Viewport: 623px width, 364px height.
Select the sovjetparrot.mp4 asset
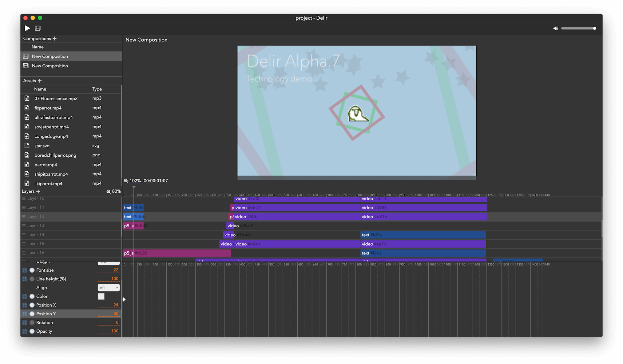(x=71, y=127)
